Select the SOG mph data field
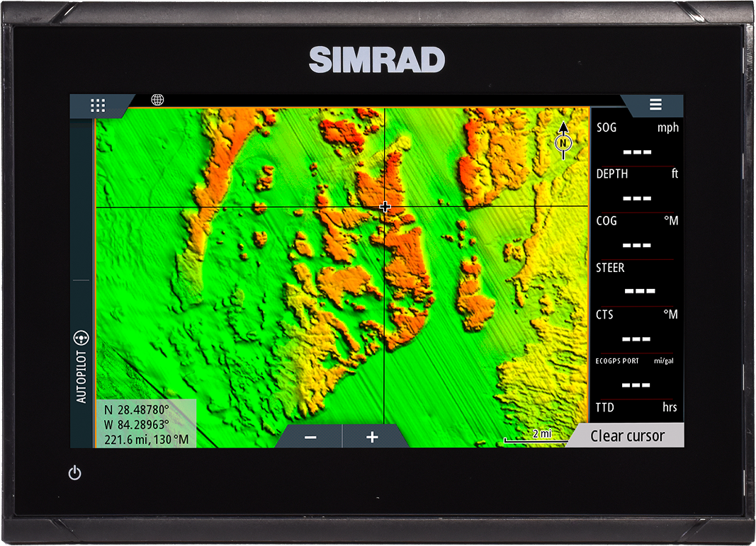Viewport: 756px width, 546px height. (x=637, y=140)
